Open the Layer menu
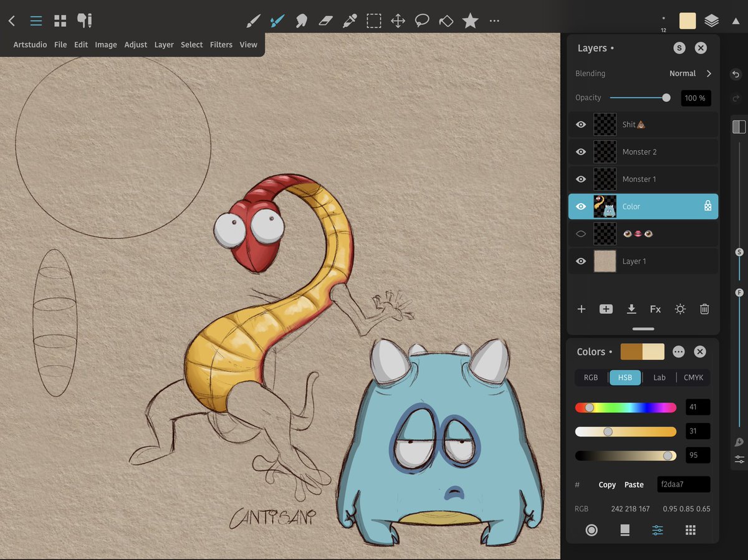 click(x=164, y=45)
